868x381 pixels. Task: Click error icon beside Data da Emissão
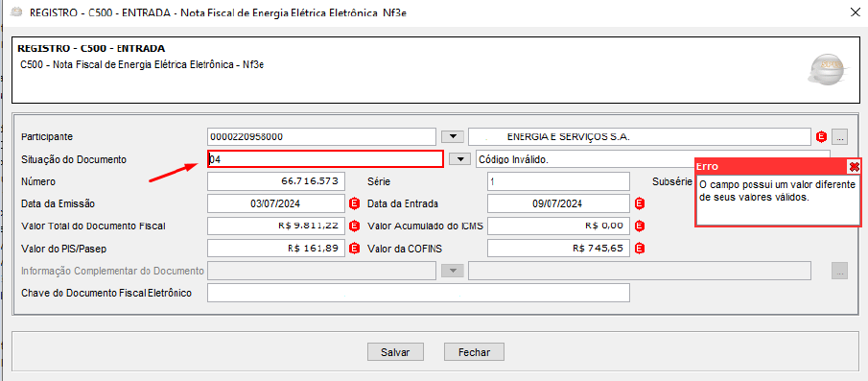click(354, 203)
